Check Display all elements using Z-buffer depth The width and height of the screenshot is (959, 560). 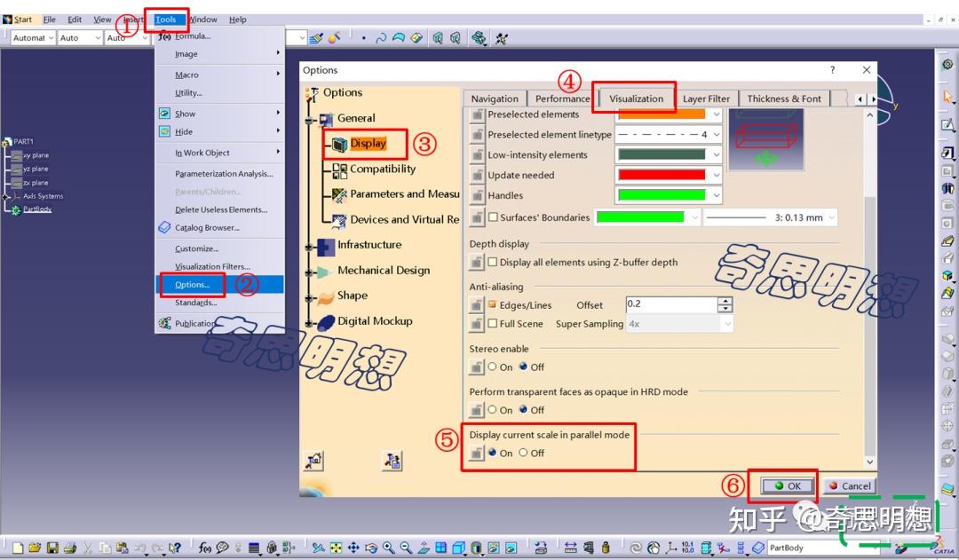(493, 262)
